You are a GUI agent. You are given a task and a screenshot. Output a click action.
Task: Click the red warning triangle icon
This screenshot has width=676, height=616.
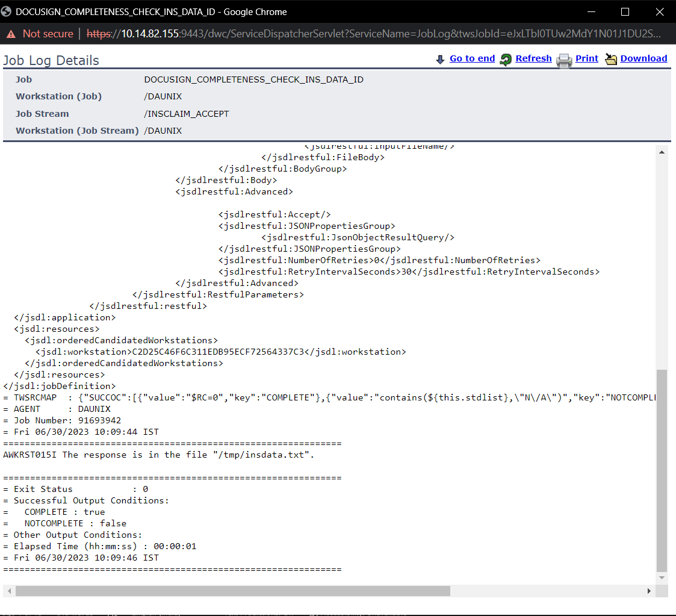[10, 34]
